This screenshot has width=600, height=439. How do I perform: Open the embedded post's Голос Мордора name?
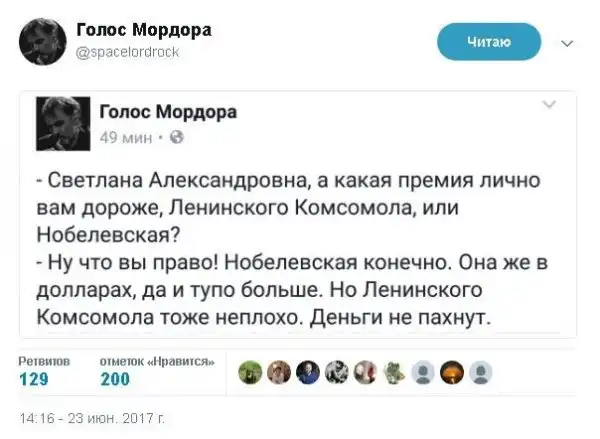(x=168, y=110)
